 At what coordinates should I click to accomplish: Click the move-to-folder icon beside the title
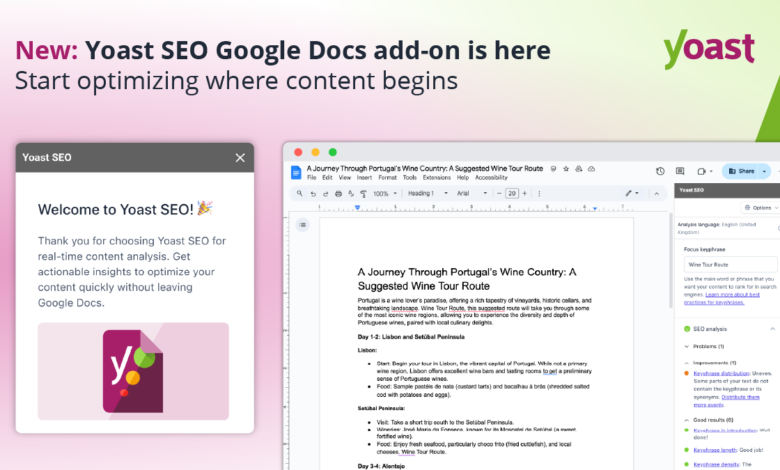coord(579,169)
